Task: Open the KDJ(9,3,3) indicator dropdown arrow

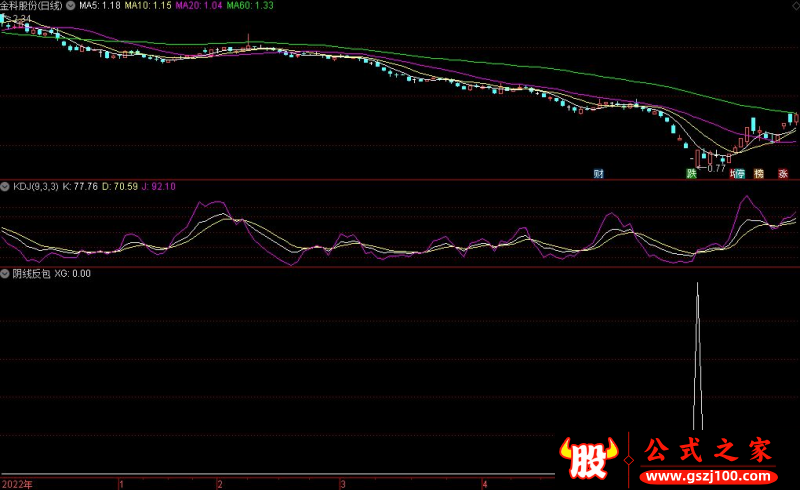Action: [5, 186]
